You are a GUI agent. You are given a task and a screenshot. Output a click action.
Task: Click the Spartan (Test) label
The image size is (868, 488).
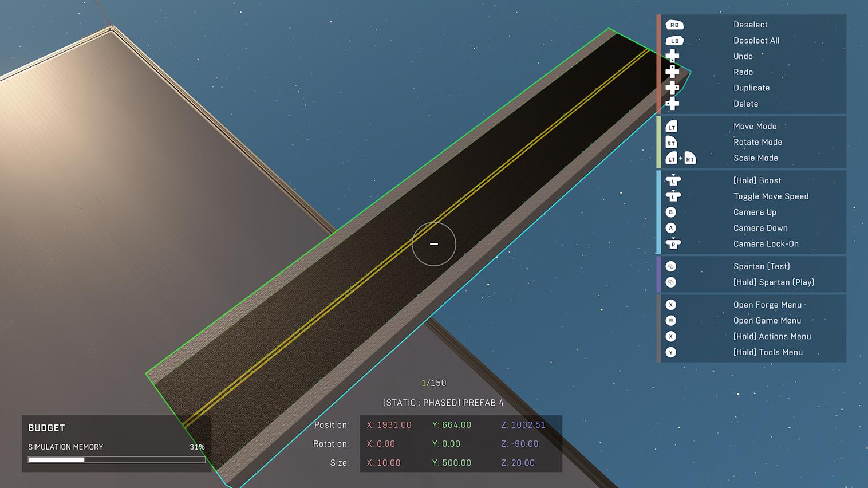point(762,266)
